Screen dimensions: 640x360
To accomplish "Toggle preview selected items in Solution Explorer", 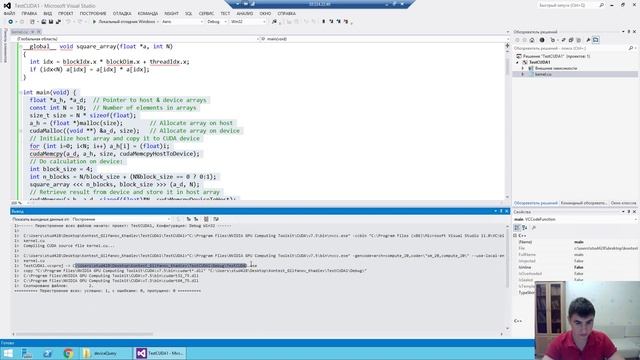I will click(596, 40).
